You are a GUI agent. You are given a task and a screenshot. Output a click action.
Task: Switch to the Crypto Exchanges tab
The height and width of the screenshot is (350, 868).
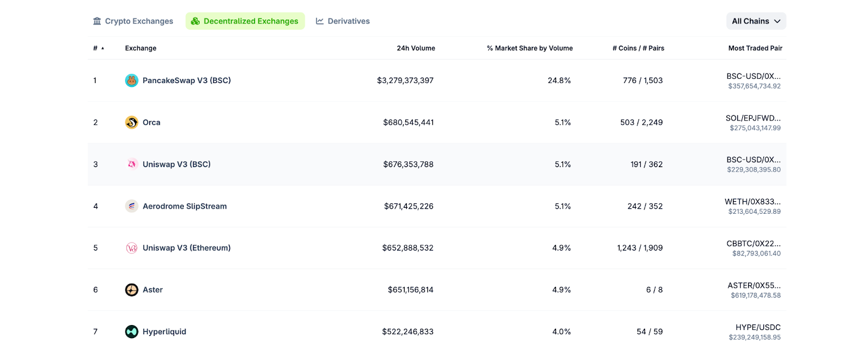click(x=133, y=21)
